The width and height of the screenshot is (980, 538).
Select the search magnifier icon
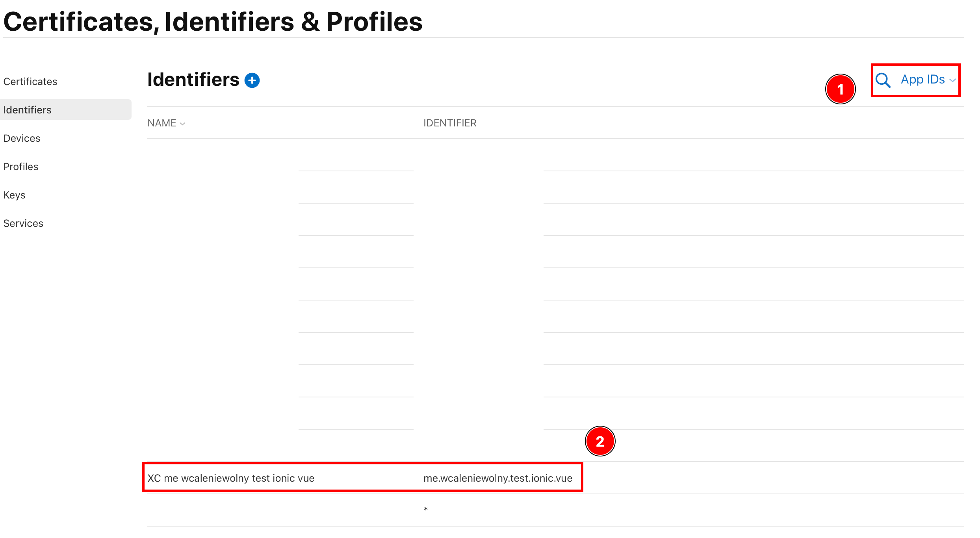883,80
